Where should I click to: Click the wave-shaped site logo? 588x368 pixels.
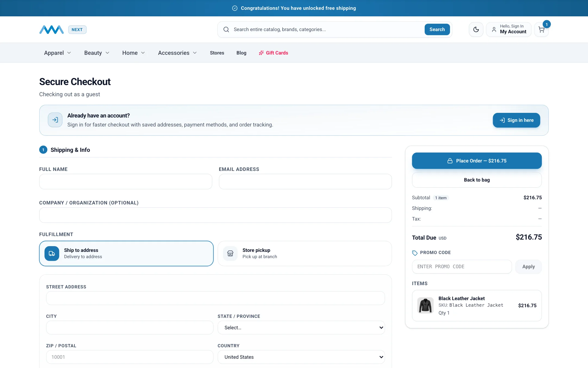pos(51,29)
